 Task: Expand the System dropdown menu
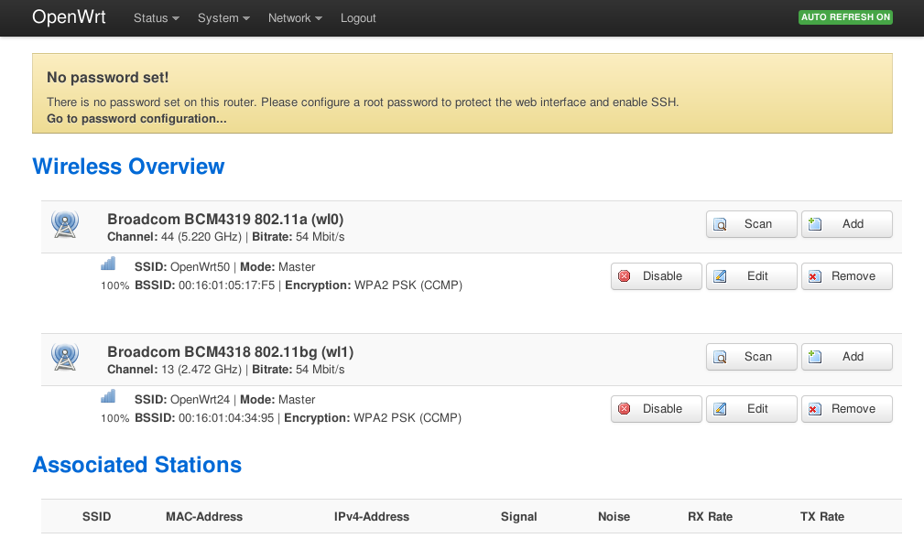(x=223, y=18)
